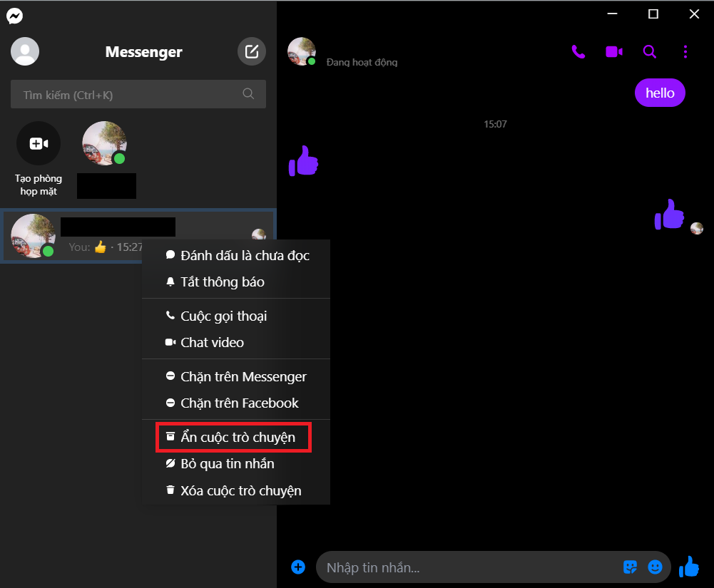Choose Đánh dấu là chưa đọc
Screen dimensions: 714x588
click(236, 256)
